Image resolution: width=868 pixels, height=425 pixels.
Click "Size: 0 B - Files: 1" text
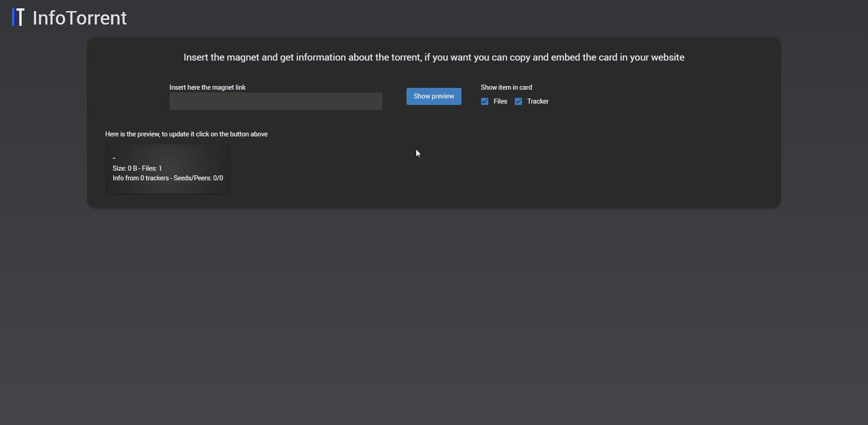pos(137,168)
